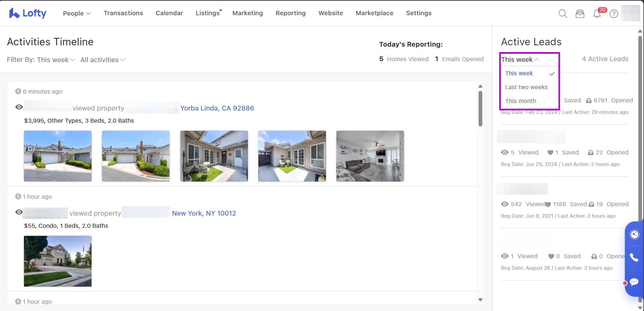Choose 'This month' option
The height and width of the screenshot is (311, 644).
coord(520,101)
